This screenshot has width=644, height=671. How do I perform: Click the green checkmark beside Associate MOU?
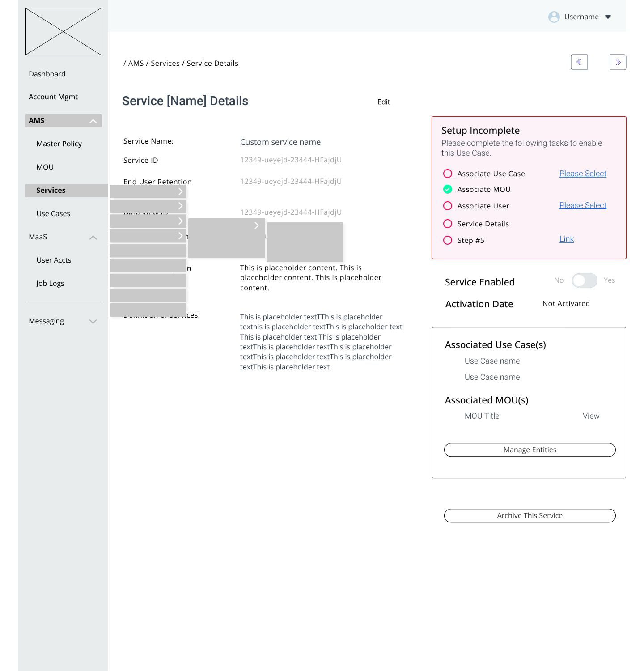(448, 189)
